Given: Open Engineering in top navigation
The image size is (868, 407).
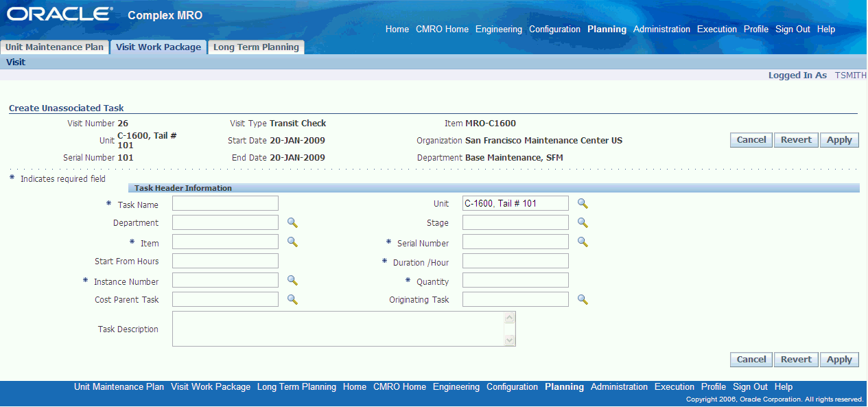Looking at the screenshot, I should 499,30.
